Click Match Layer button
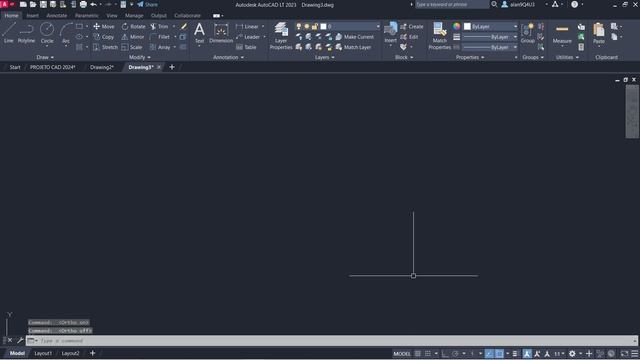 tap(353, 47)
